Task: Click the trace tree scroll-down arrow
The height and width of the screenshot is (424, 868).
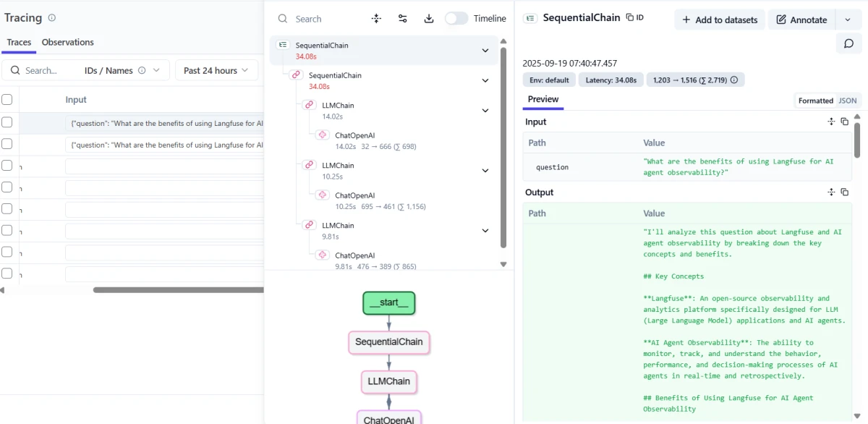Action: [x=503, y=265]
